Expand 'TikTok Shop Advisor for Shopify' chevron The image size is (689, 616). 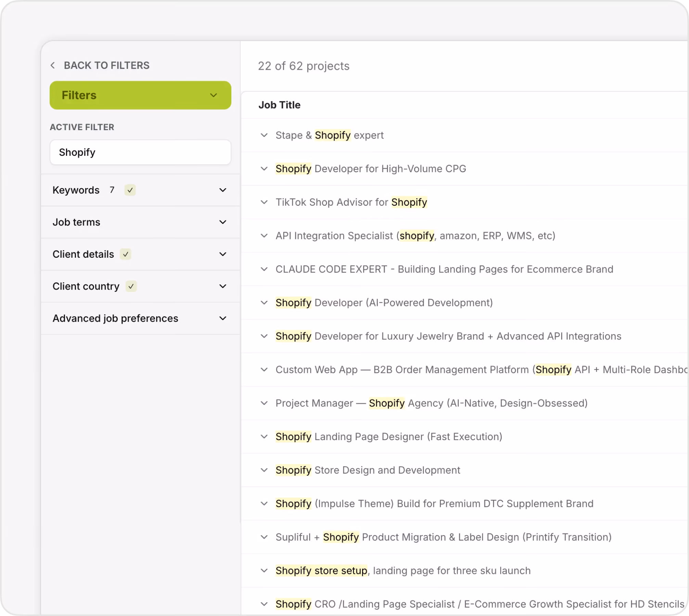[264, 202]
